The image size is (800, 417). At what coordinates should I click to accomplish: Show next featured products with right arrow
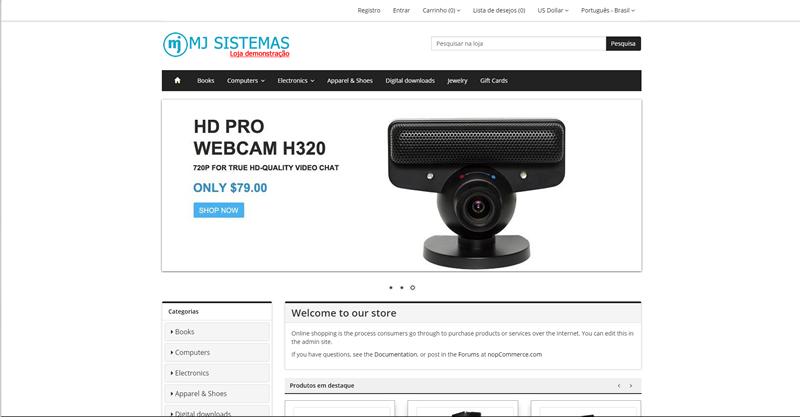click(x=631, y=385)
